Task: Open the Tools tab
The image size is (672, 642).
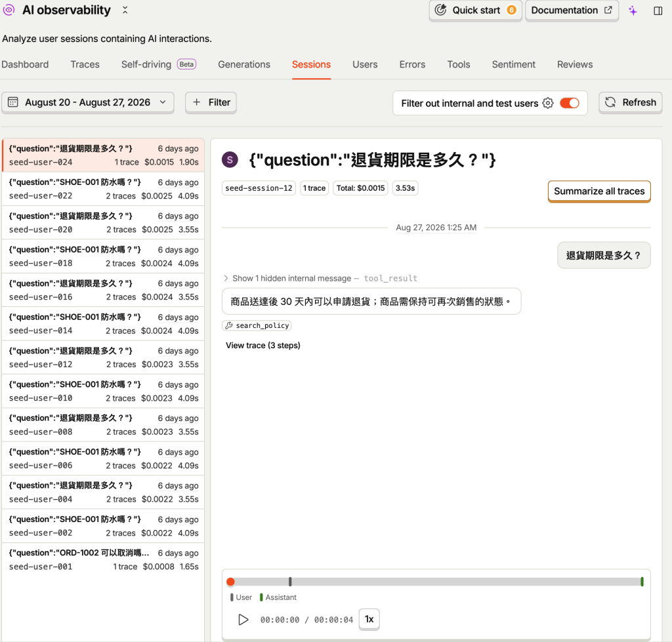Action: [459, 64]
